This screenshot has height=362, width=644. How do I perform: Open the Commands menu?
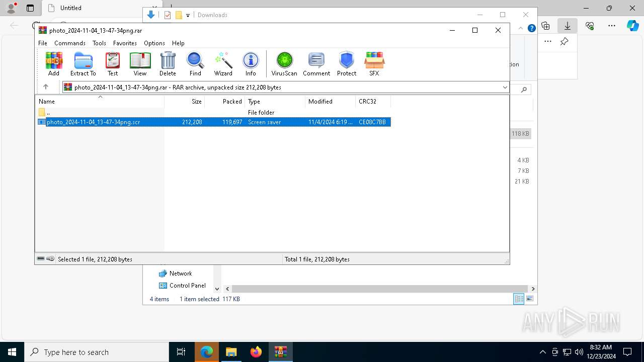[70, 43]
